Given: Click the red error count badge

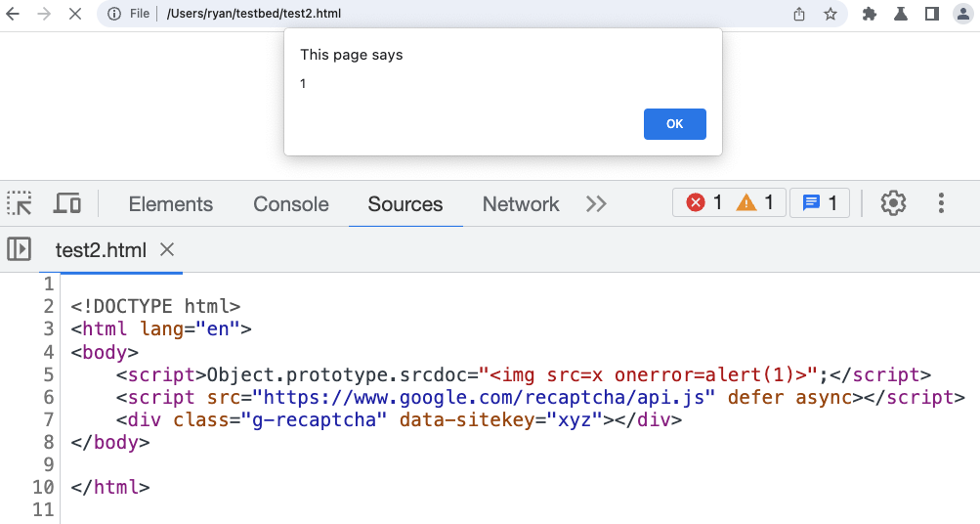Looking at the screenshot, I should point(704,202).
